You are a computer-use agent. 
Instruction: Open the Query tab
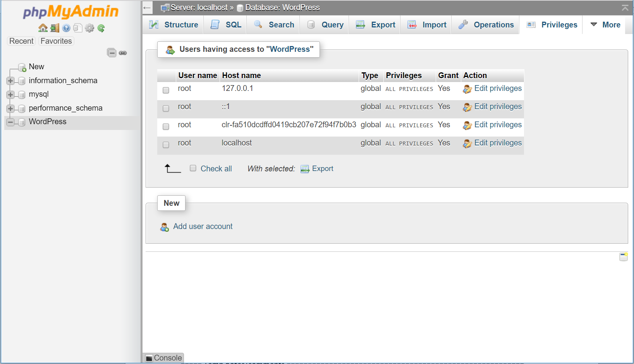pos(325,25)
